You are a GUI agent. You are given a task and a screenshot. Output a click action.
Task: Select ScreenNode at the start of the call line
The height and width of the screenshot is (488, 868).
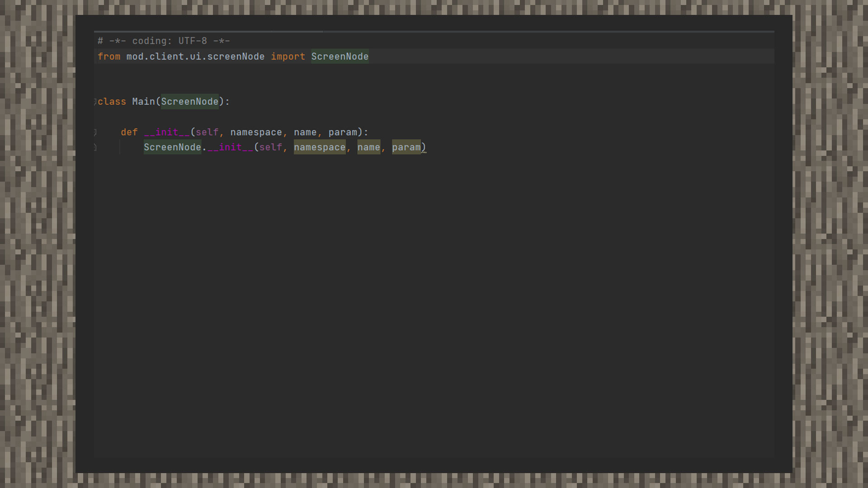(x=172, y=147)
